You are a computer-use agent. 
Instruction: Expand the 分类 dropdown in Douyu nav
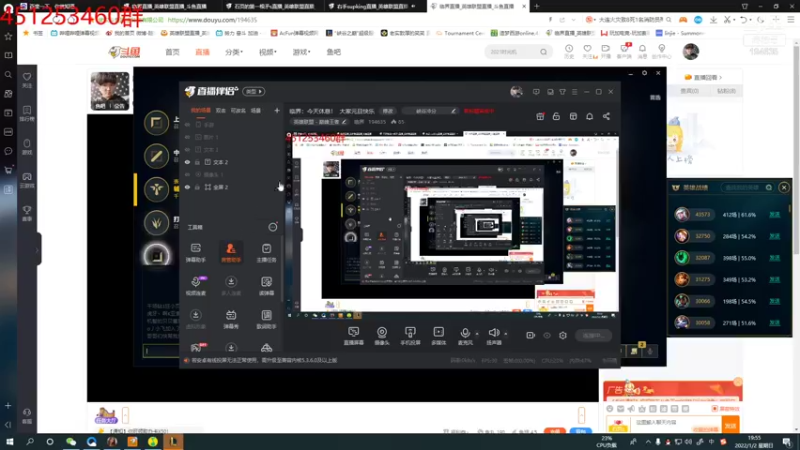tap(234, 52)
